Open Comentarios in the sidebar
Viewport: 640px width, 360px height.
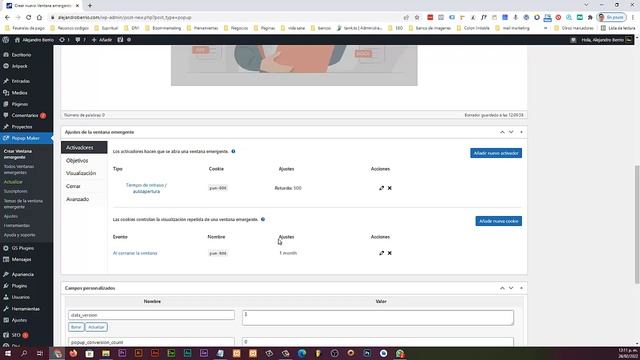pos(24,116)
